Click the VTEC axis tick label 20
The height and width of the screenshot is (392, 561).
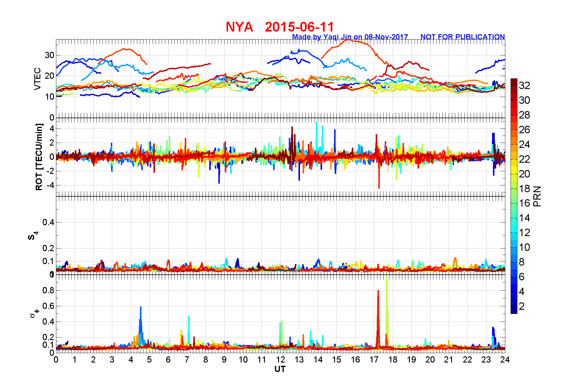click(49, 76)
